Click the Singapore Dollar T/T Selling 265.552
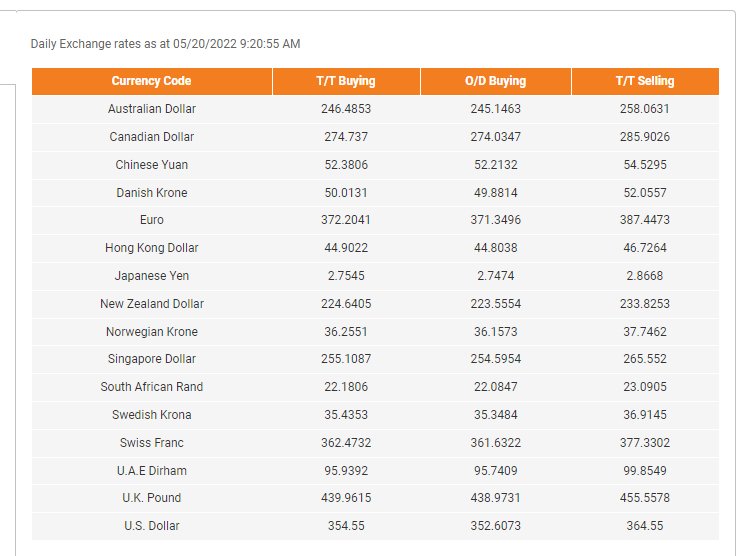The image size is (756, 556). pos(645,359)
